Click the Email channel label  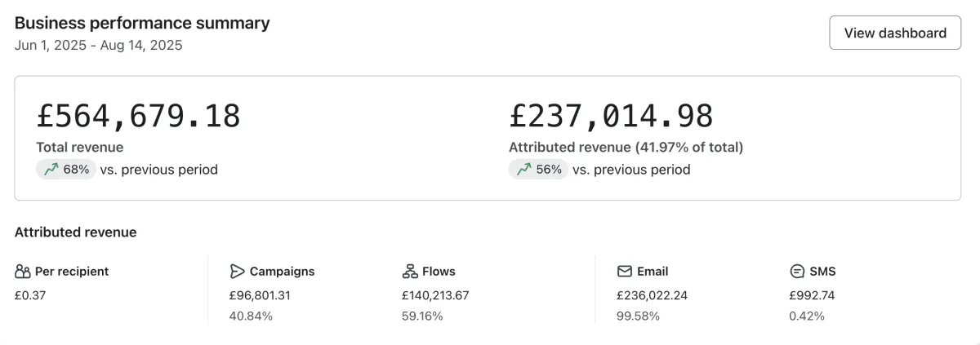tap(654, 272)
